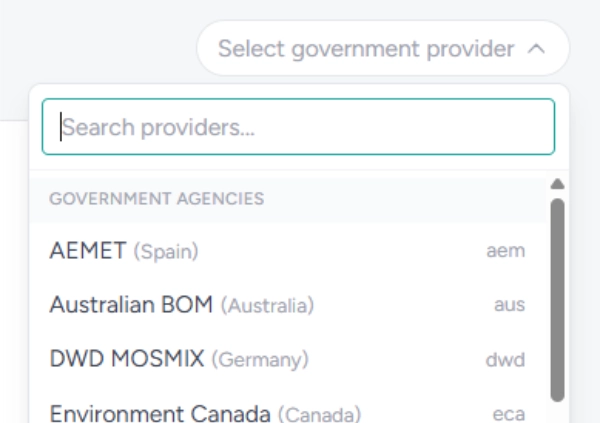Select AEMET from the provider list
The width and height of the screenshot is (600, 423).
(90, 252)
